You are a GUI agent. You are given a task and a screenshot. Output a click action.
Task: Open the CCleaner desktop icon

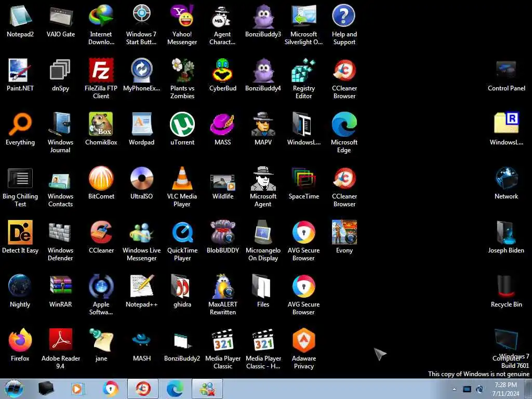101,237
